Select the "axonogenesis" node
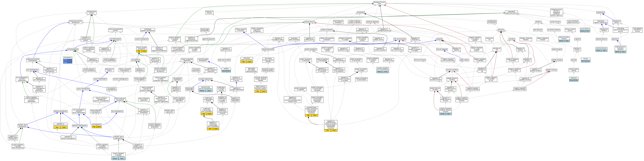This screenshot has height=161, width=644. click(x=97, y=125)
